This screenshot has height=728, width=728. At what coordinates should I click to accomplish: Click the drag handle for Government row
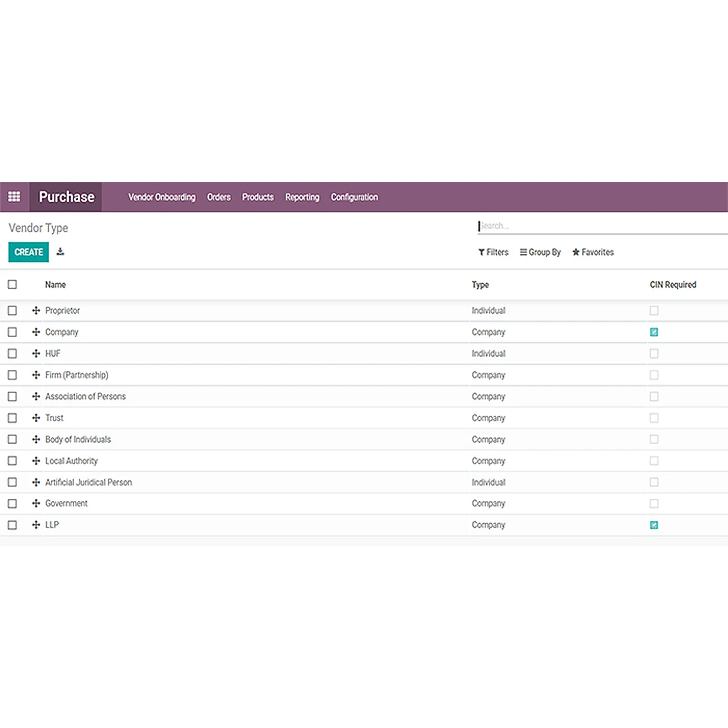point(36,503)
